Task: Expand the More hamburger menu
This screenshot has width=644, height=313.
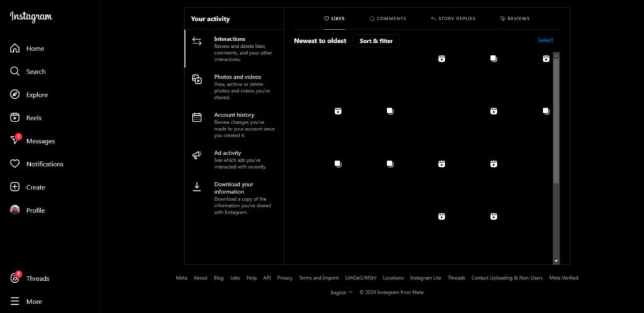Action: [x=15, y=302]
